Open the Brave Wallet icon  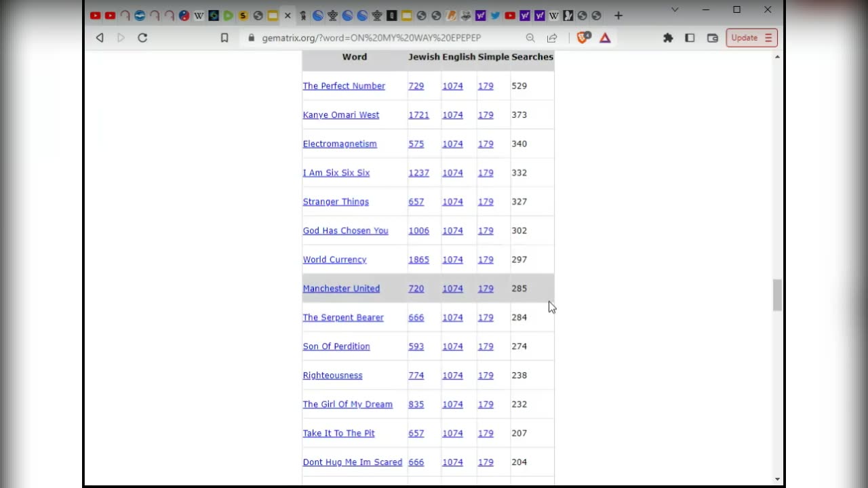click(712, 38)
